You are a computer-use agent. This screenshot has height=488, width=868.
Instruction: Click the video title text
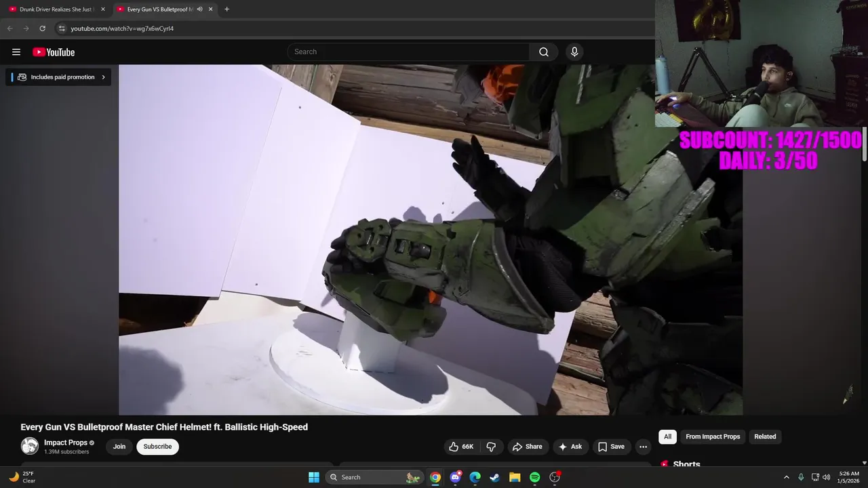coord(164,427)
